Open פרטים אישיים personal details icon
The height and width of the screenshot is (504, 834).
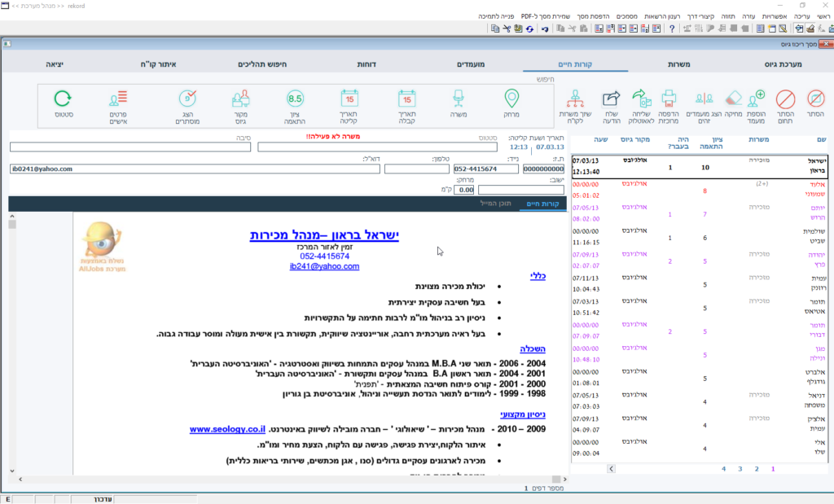(x=118, y=99)
